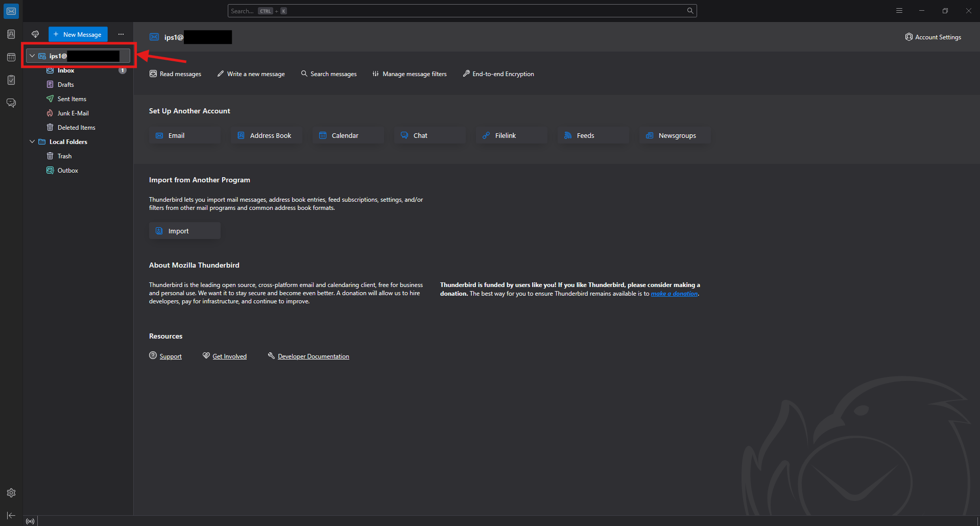Screen dimensions: 980x526
Task: Click the Get Messages cloud icon
Action: click(35, 34)
